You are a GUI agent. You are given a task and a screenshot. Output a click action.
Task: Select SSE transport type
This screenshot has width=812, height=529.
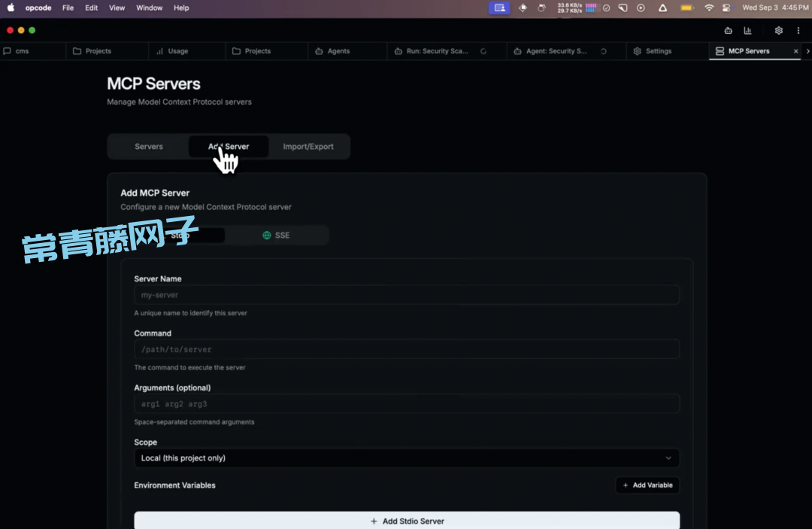276,236
